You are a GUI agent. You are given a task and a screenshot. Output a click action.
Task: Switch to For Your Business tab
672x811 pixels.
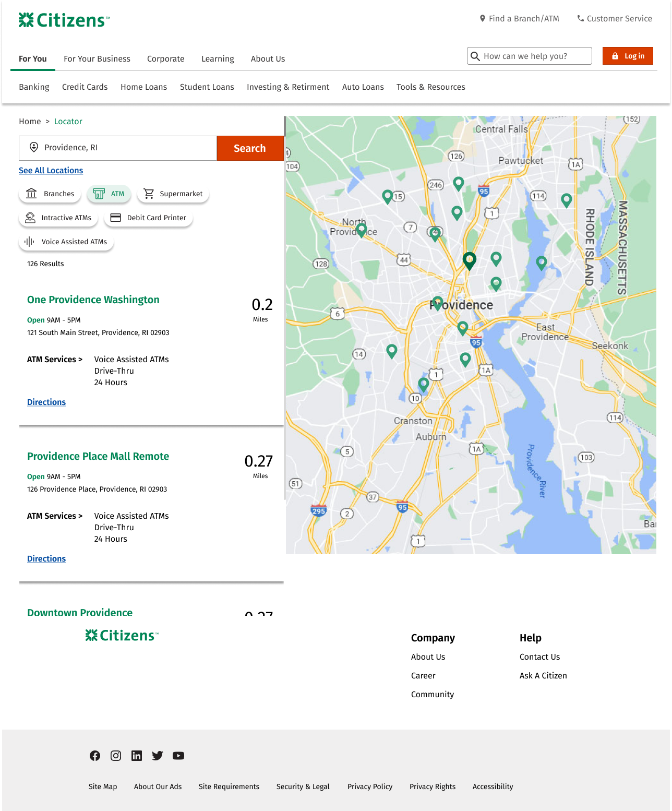[97, 59]
